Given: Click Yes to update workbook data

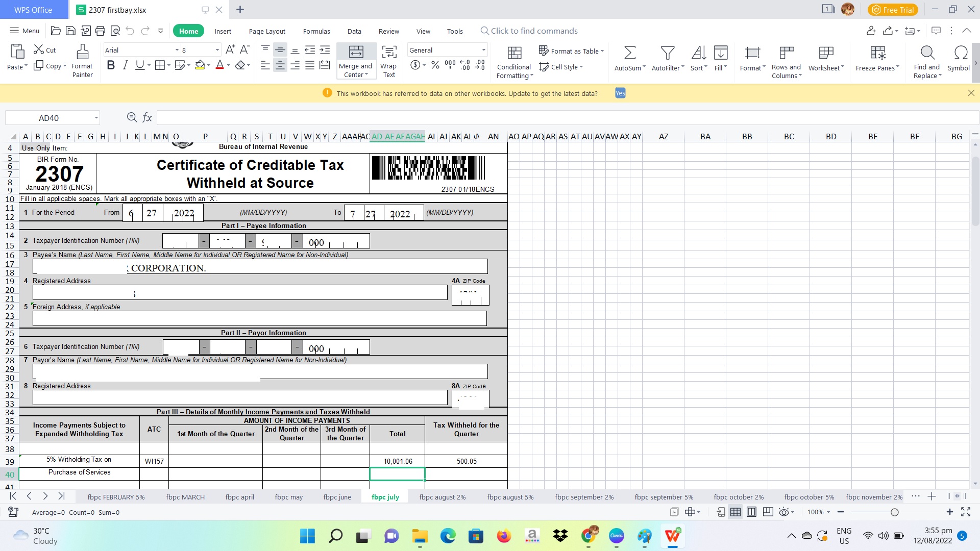Looking at the screenshot, I should (x=620, y=93).
